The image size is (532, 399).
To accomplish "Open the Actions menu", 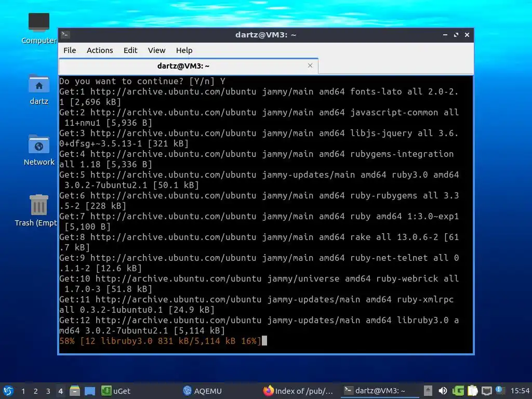I will 100,50.
